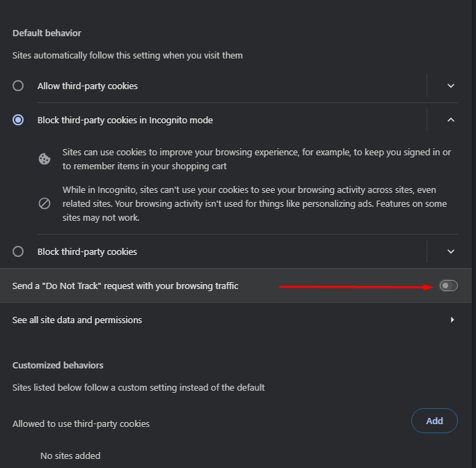476x468 pixels.
Task: Click the cookie icon beside browsing experience text
Action: click(x=45, y=159)
